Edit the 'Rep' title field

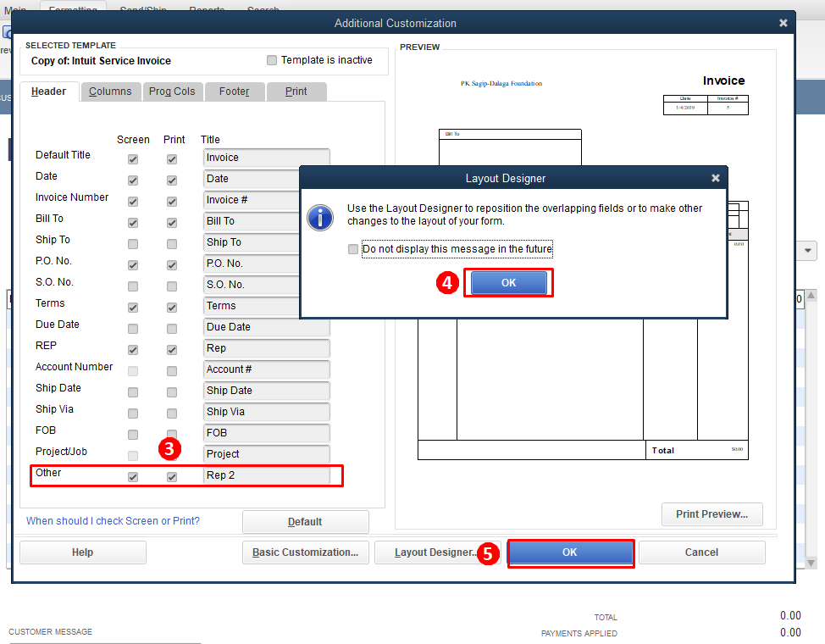[x=266, y=348]
